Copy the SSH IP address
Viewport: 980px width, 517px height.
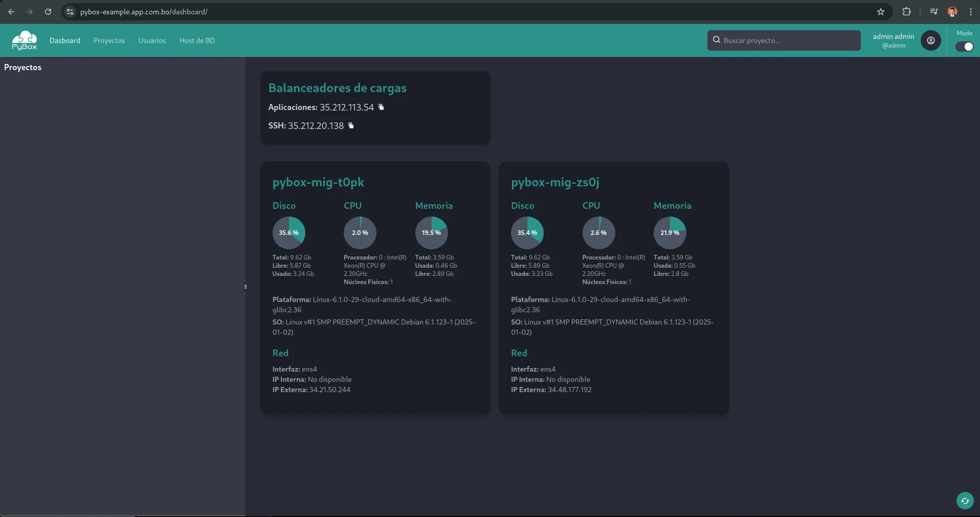coord(351,125)
